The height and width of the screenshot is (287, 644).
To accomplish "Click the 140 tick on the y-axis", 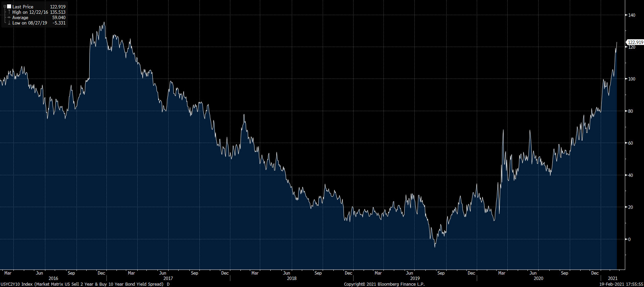I will 632,15.
